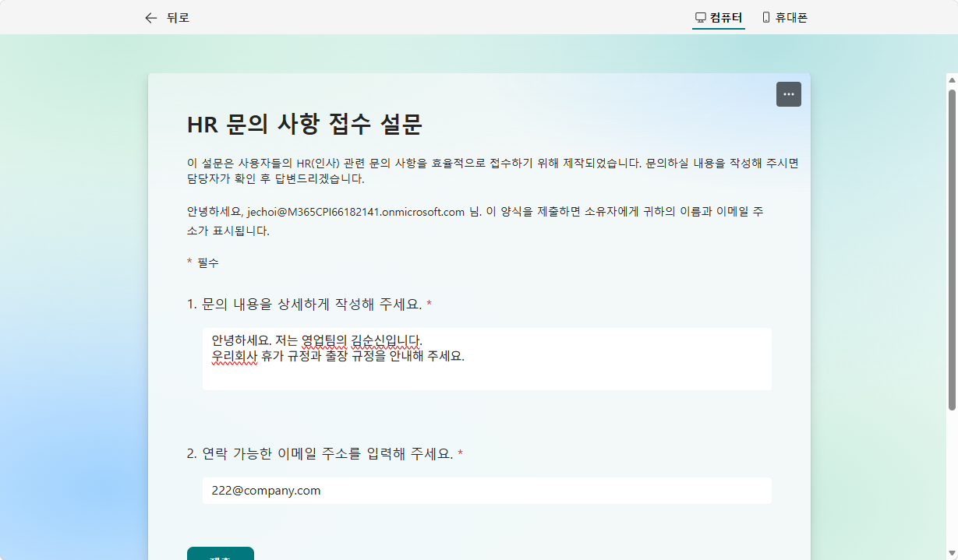
Task: Click the 문의 내용 text area
Action: point(487,359)
